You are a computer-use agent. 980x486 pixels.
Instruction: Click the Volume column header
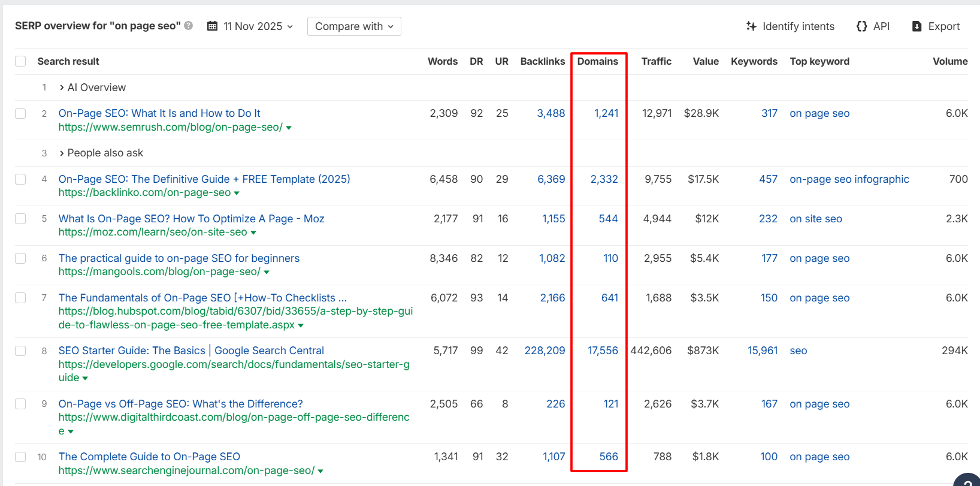coord(950,61)
